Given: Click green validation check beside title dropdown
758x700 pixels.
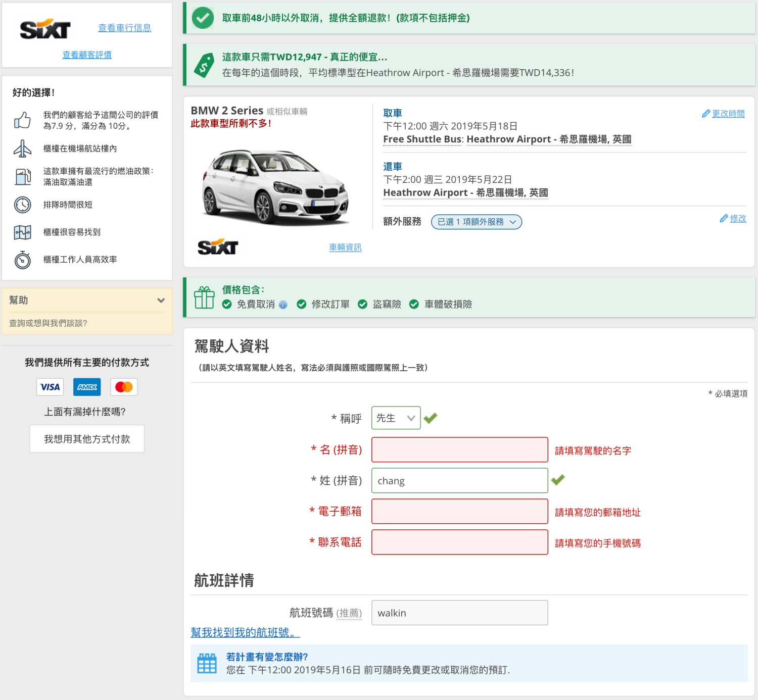Looking at the screenshot, I should tap(431, 418).
